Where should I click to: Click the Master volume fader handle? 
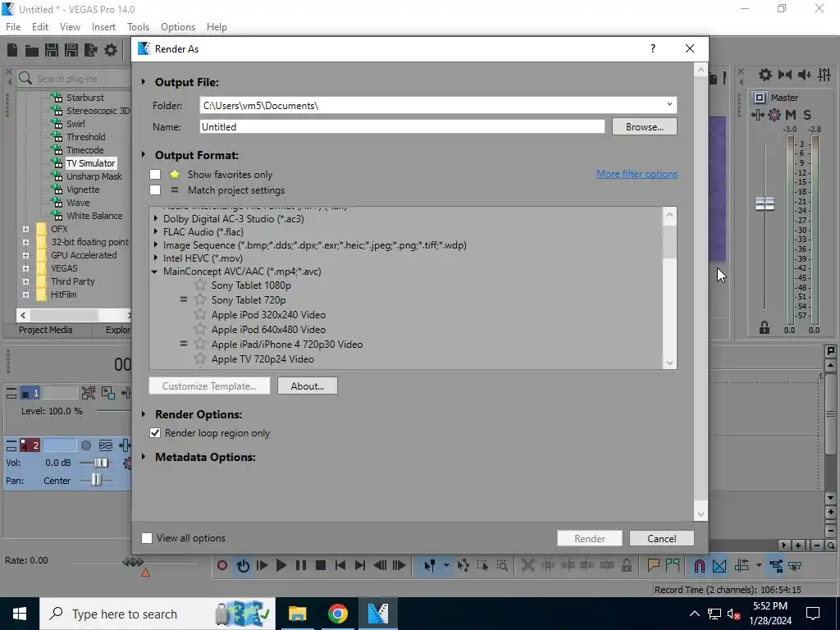coord(765,203)
